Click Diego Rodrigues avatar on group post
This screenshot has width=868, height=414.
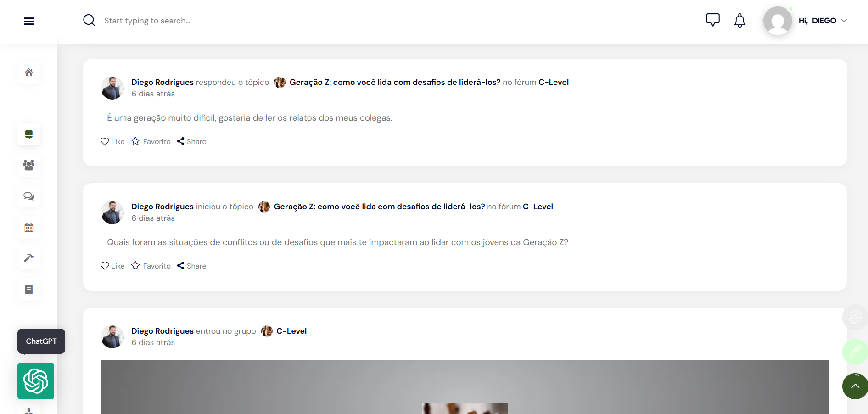pos(112,336)
